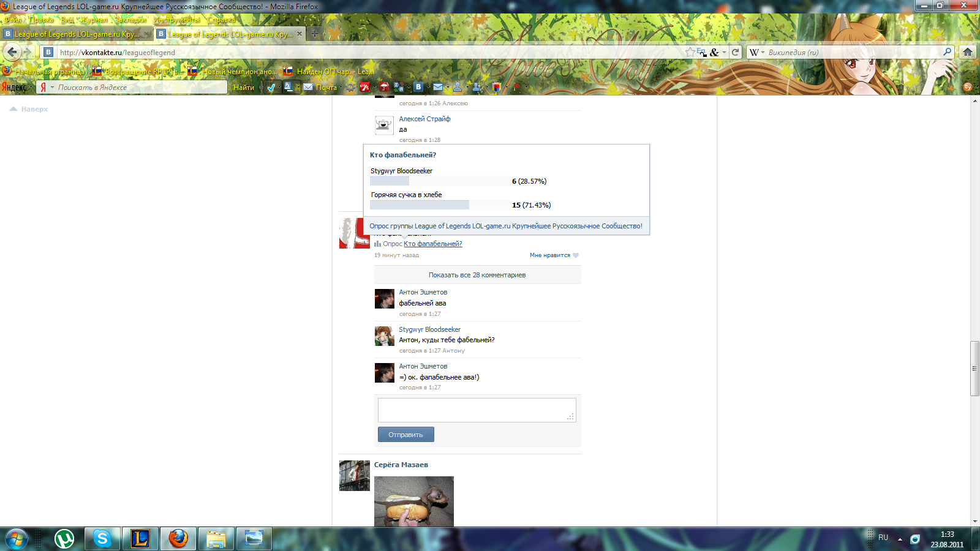Open League of Legends from the taskbar
Image resolution: width=980 pixels, height=551 pixels.
pos(140,539)
